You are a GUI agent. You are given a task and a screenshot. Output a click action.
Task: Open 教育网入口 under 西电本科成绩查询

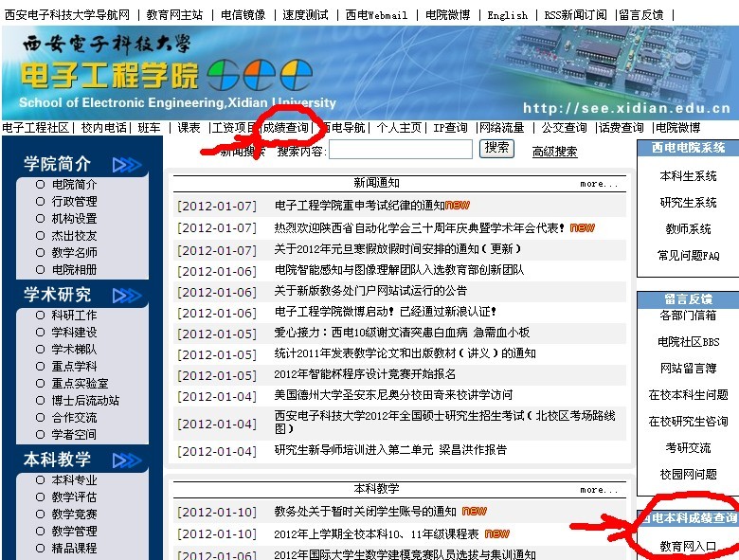(688, 547)
